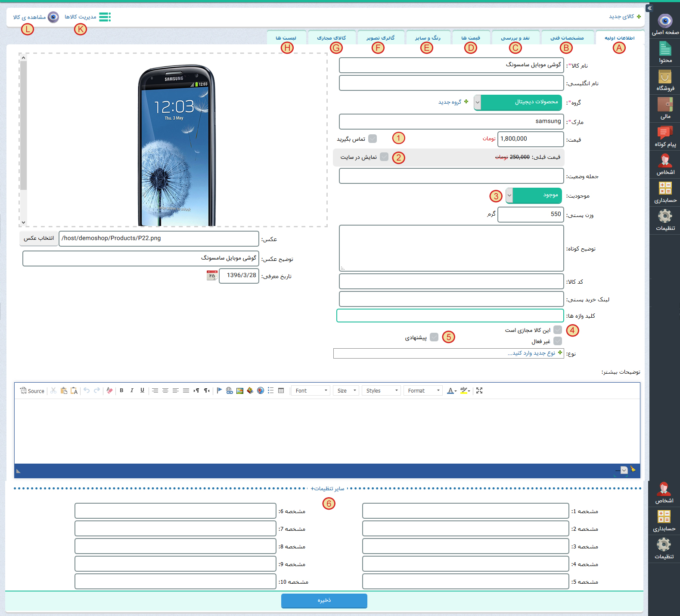This screenshot has height=616, width=680.
Task: Toggle Bold formatting in the editor
Action: click(121, 390)
